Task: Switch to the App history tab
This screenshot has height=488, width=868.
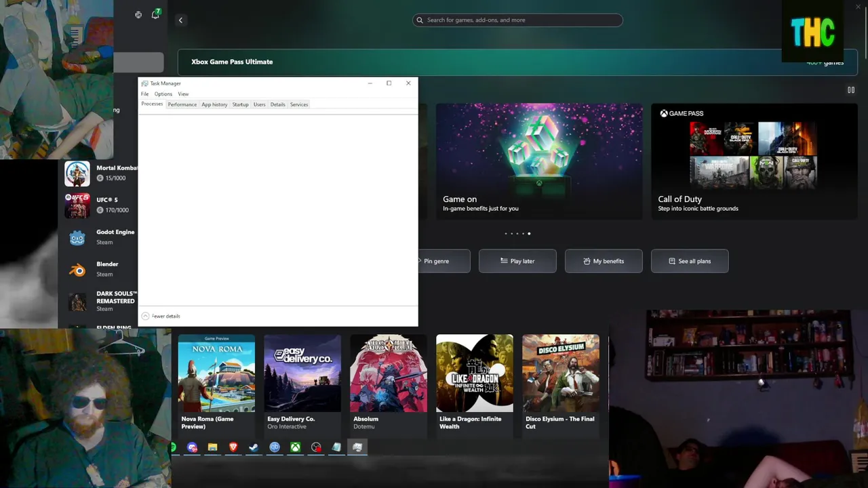Action: (214, 104)
